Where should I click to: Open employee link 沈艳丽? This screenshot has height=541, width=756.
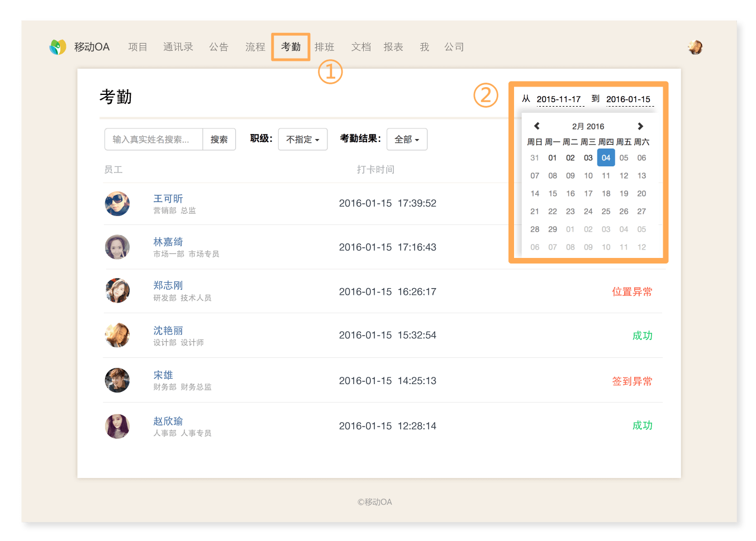(x=168, y=331)
